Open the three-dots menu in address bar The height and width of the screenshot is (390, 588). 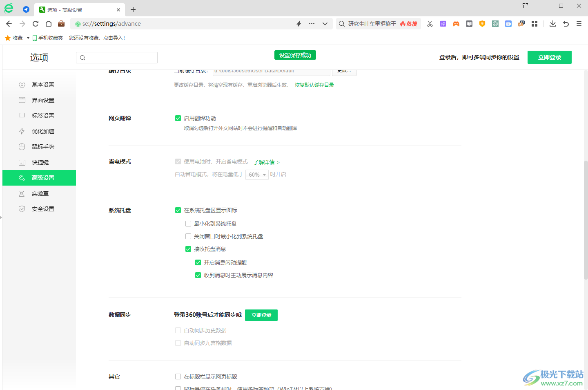312,24
